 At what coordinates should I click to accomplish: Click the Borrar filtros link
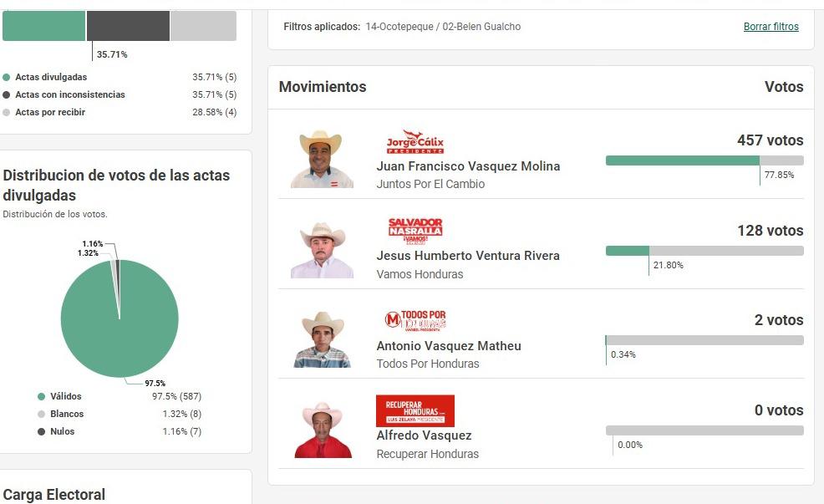771,26
